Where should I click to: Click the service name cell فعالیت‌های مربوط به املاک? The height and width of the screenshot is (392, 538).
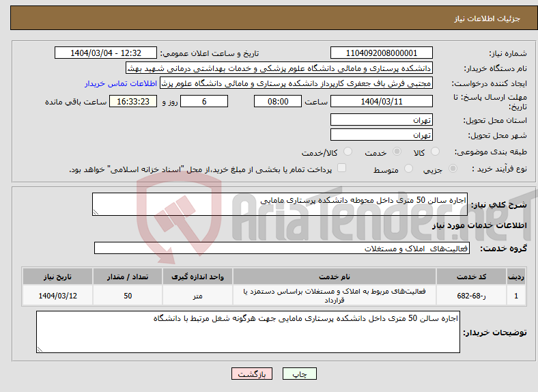pos(335,296)
